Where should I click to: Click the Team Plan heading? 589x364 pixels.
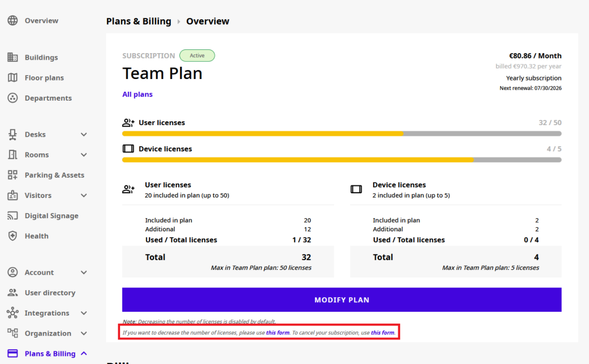[162, 73]
